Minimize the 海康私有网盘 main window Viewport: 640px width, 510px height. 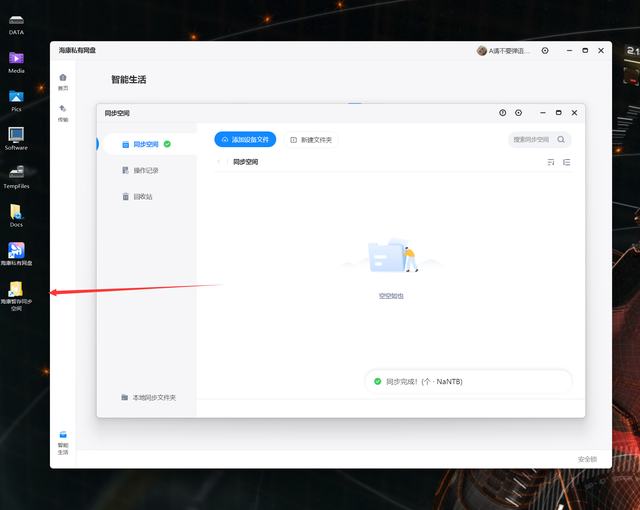coord(569,51)
